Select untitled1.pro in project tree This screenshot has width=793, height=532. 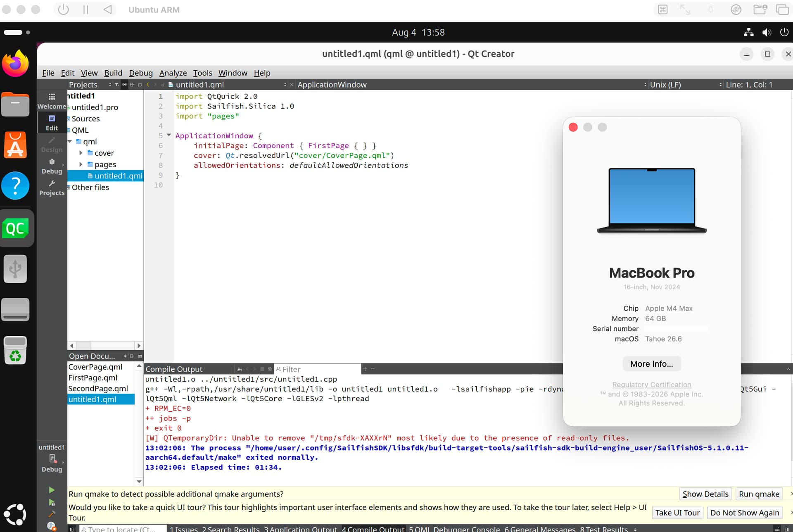(95, 107)
